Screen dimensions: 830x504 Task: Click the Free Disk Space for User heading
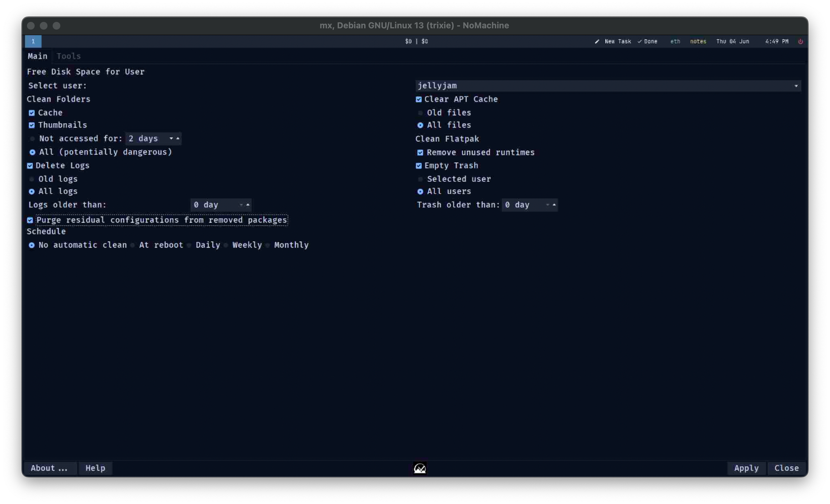[x=86, y=72]
